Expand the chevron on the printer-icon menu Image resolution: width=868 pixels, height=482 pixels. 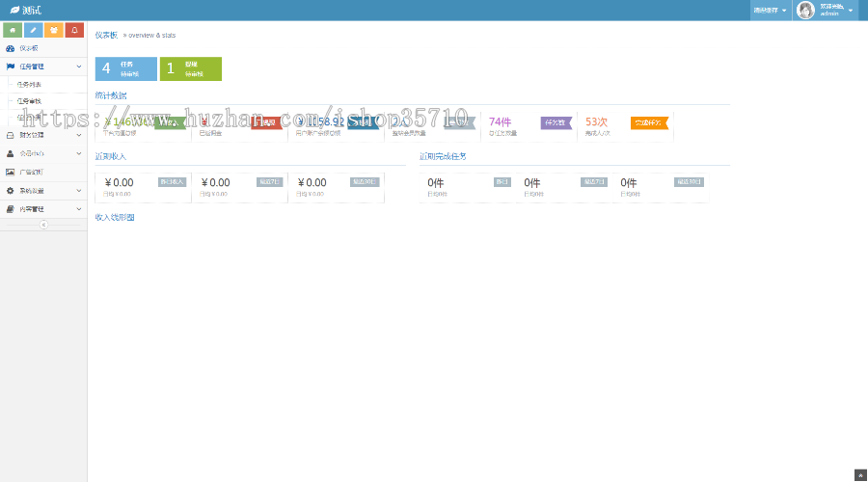(79, 135)
